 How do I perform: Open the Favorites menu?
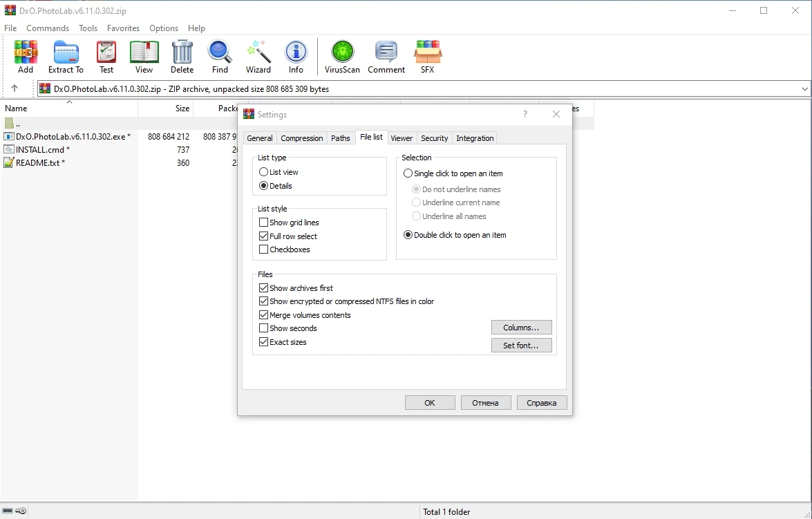[123, 28]
